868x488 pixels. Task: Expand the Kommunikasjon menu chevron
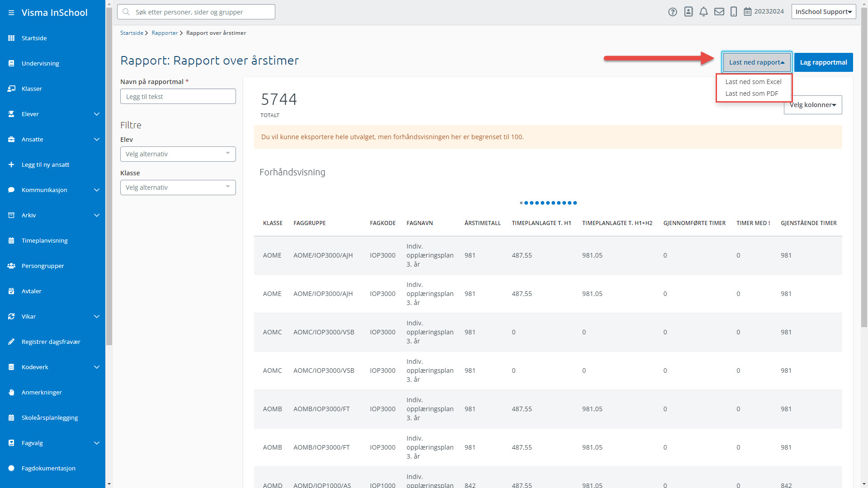[96, 190]
